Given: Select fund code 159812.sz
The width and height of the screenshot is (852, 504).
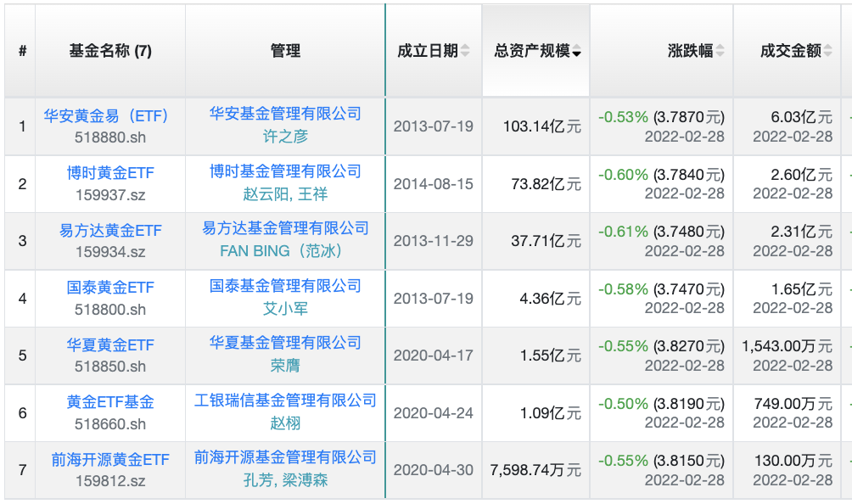Looking at the screenshot, I should tap(110, 481).
